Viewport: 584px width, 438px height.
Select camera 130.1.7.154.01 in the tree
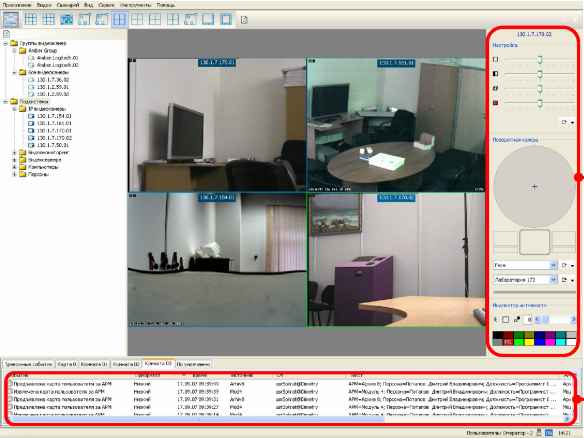point(54,116)
